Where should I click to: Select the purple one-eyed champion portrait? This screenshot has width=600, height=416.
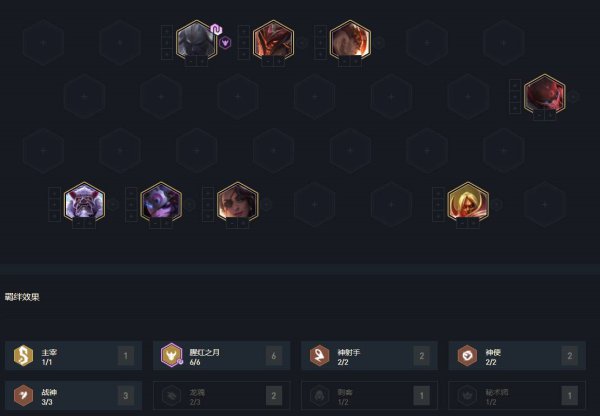click(161, 202)
